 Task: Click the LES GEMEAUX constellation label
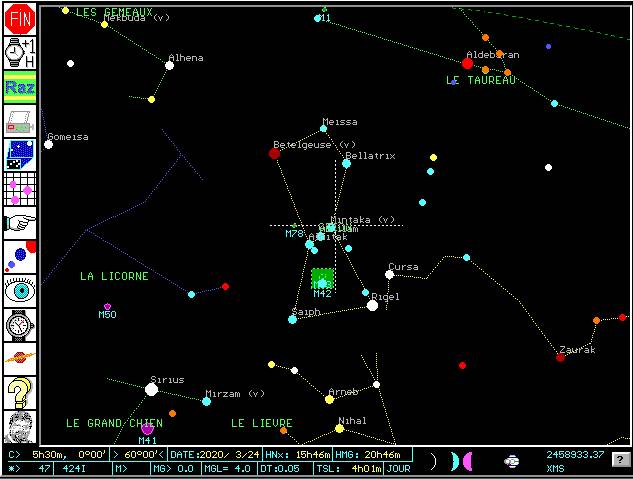(115, 12)
